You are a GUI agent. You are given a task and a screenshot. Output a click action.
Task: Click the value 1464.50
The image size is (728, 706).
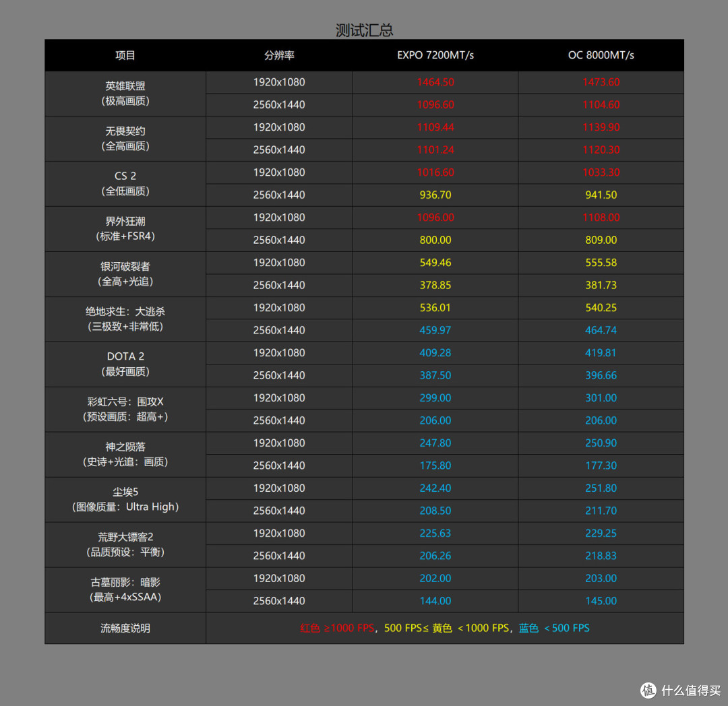(x=435, y=82)
